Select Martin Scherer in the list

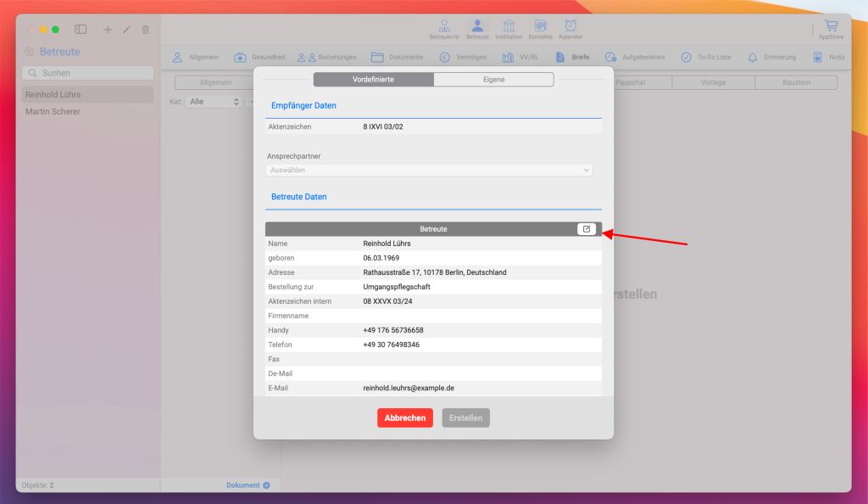[x=53, y=111]
